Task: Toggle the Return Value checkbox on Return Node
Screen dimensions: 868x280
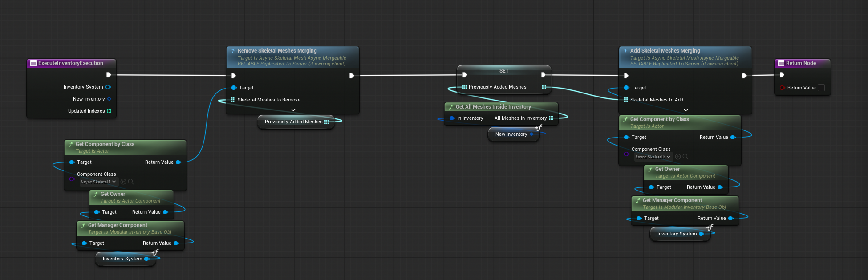Action: [x=821, y=88]
